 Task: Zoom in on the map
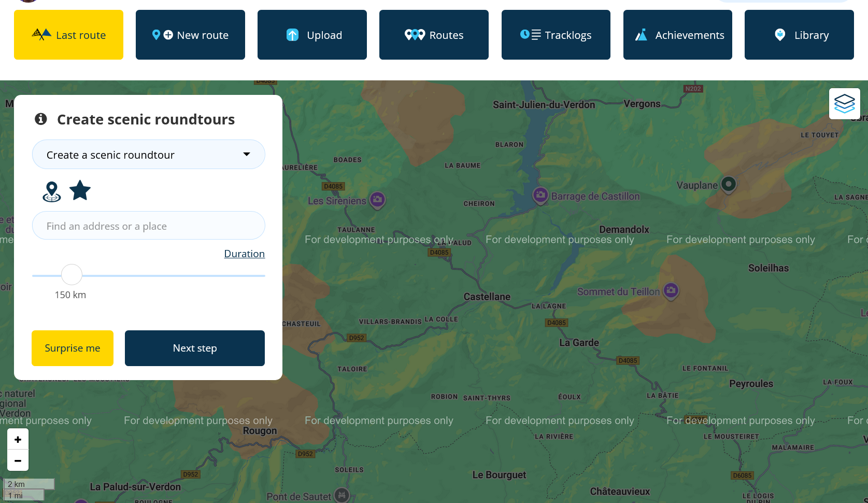click(x=18, y=440)
